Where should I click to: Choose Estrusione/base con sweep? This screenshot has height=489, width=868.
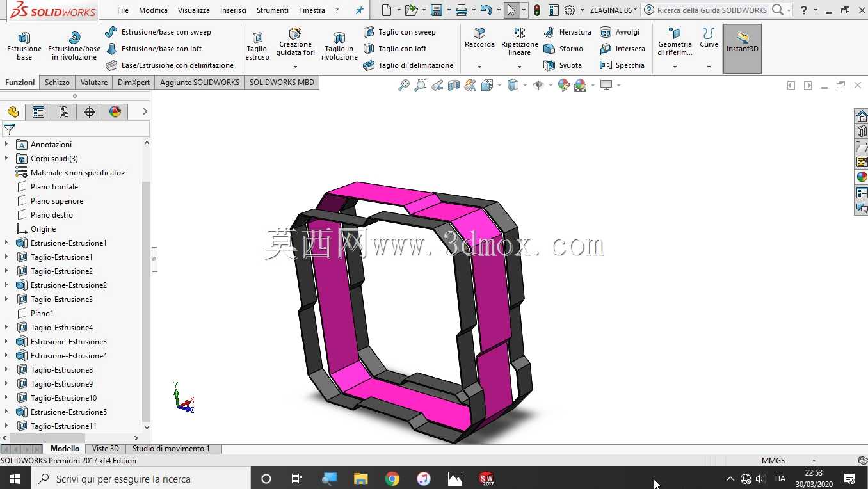pos(158,32)
